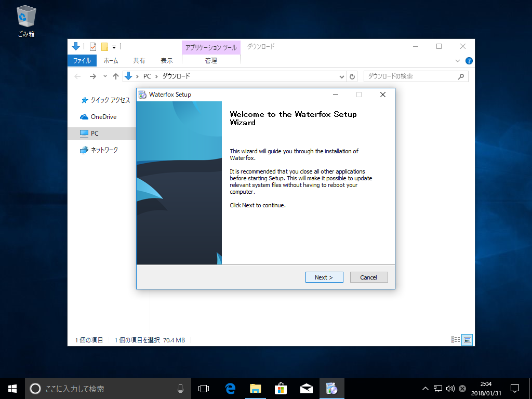Screen dimensions: 532x399
Task: Click the Cortana microphone icon
Action: [180, 389]
